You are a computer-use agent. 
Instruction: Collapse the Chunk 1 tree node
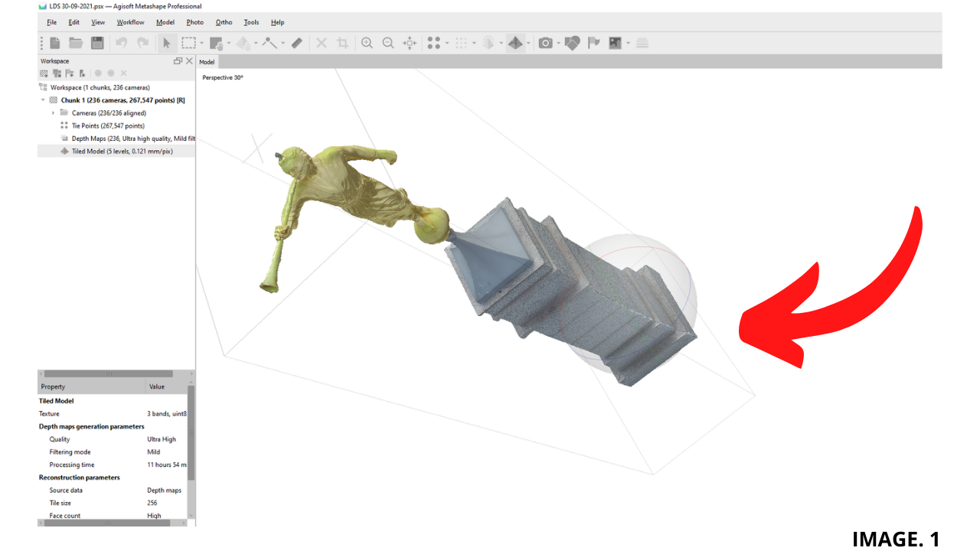click(x=44, y=100)
